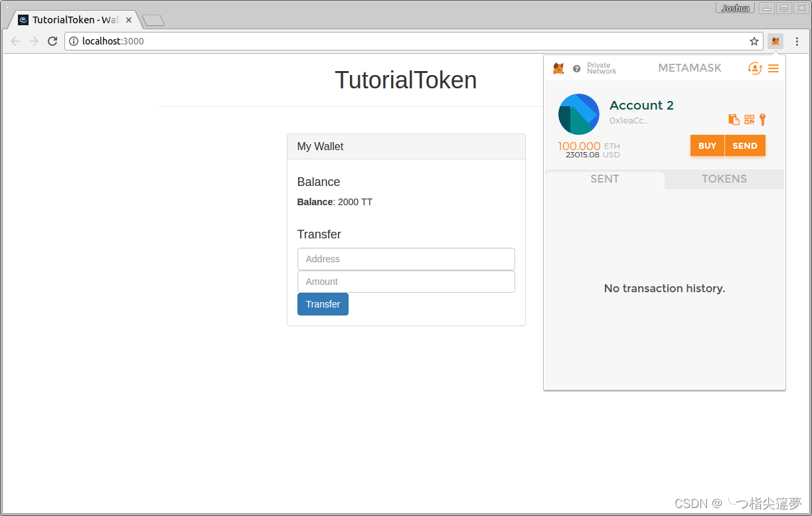The width and height of the screenshot is (812, 516).
Task: Open the MetaMask hamburger menu
Action: tap(773, 68)
